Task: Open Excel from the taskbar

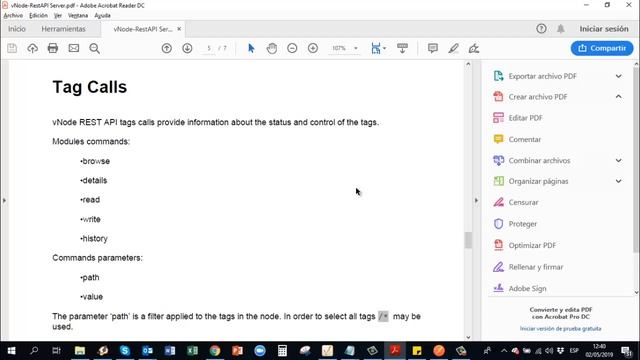Action: (192, 351)
